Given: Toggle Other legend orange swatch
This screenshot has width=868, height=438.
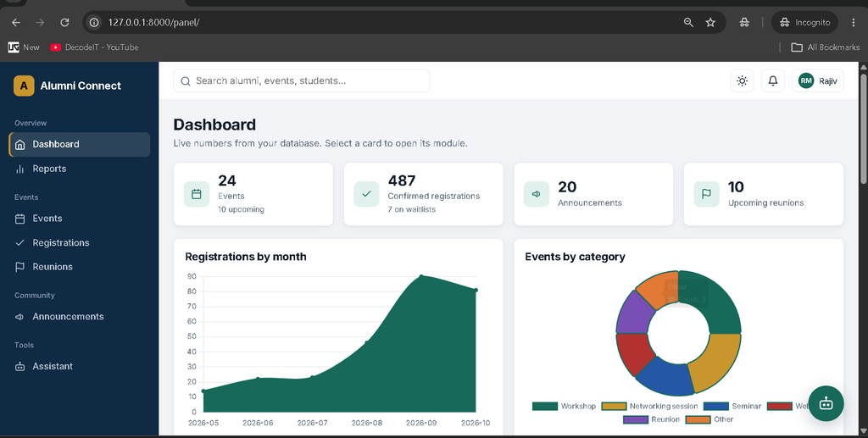Looking at the screenshot, I should pyautogui.click(x=698, y=419).
